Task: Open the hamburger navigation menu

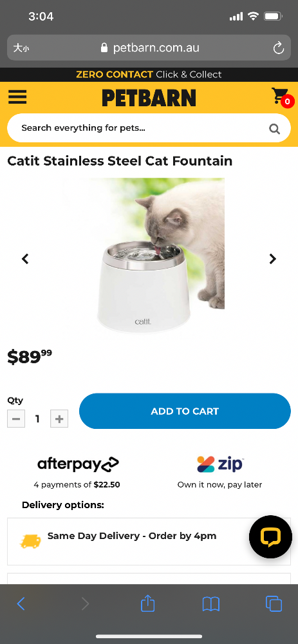Action: click(x=17, y=97)
